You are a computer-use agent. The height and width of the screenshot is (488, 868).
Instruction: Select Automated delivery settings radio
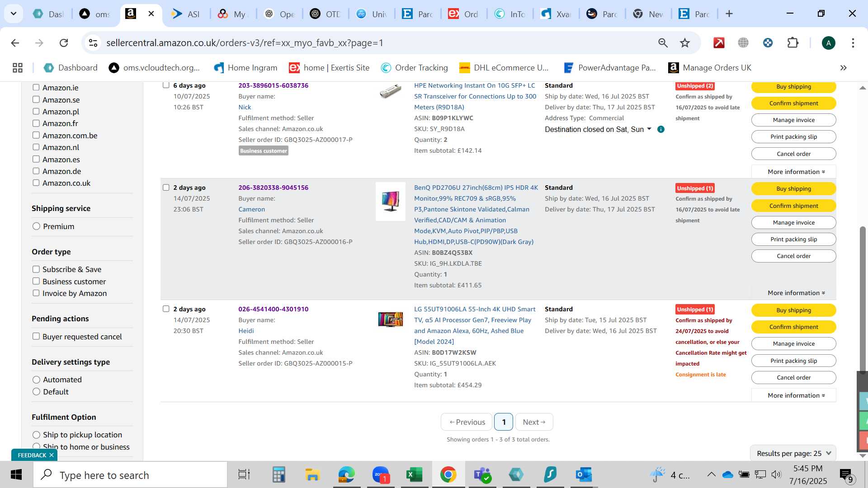tap(37, 380)
